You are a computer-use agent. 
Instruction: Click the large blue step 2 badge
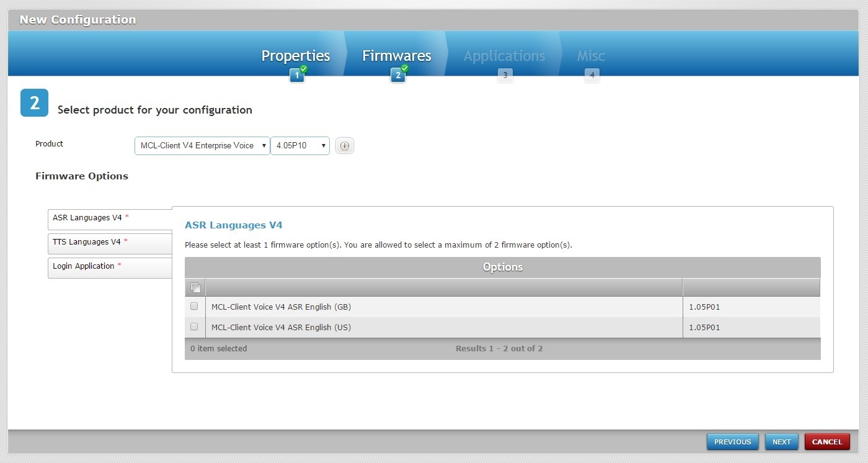point(34,103)
